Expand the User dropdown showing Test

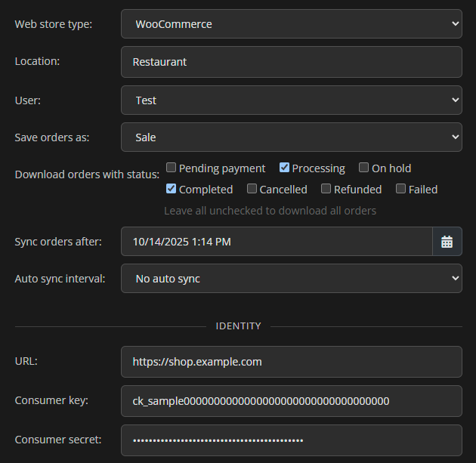click(292, 100)
